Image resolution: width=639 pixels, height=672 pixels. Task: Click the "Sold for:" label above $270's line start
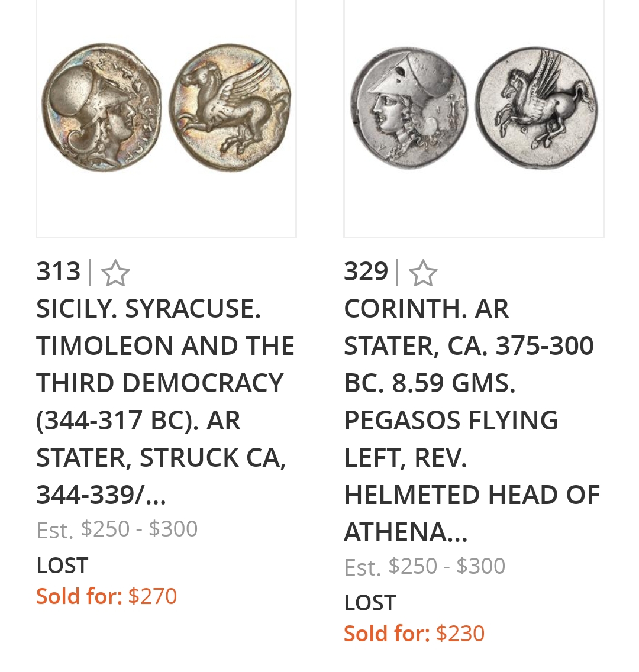(79, 596)
